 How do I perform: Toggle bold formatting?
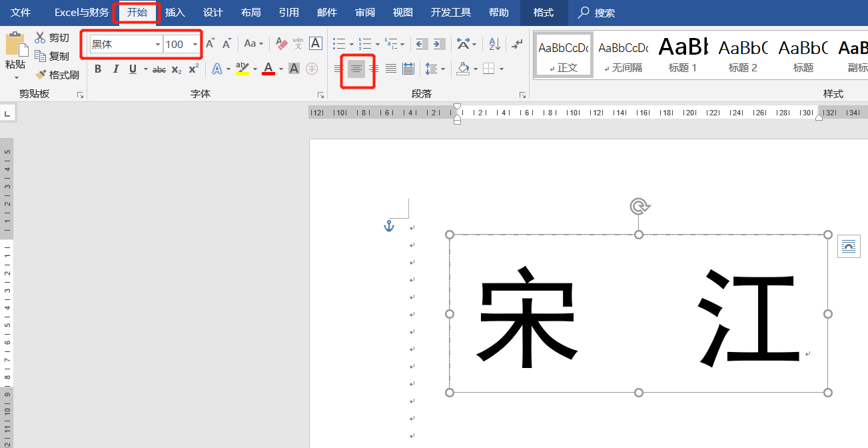[x=98, y=69]
